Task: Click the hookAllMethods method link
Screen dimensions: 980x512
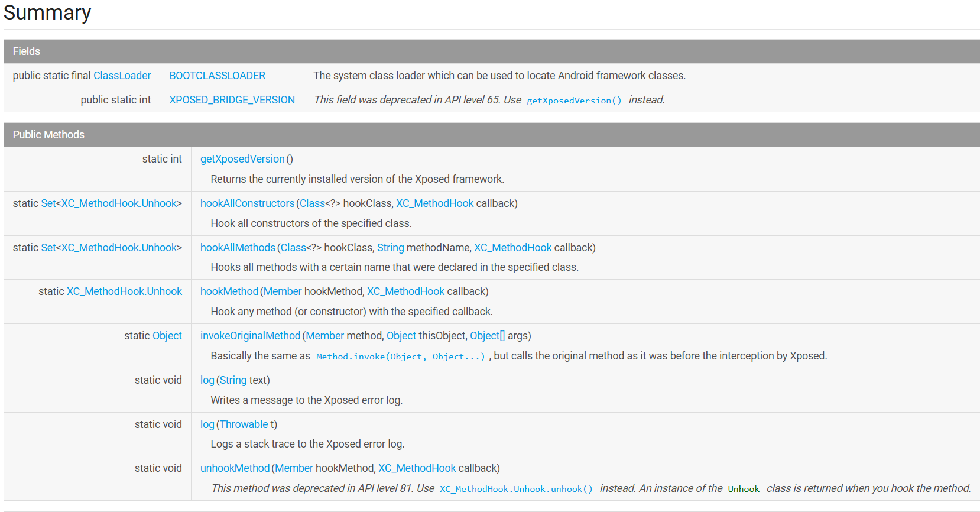Action: (x=238, y=248)
